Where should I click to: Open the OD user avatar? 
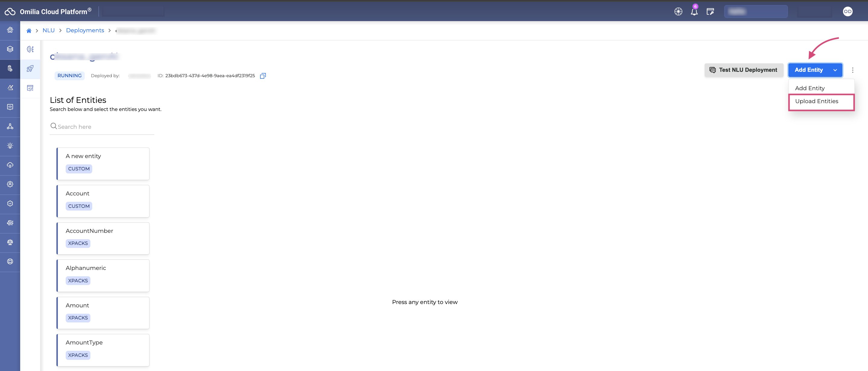pos(848,11)
